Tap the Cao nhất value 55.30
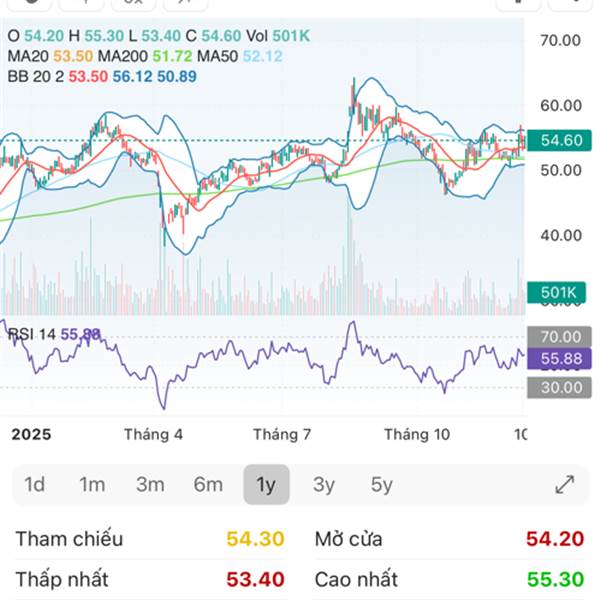This screenshot has width=600, height=600. tap(554, 579)
